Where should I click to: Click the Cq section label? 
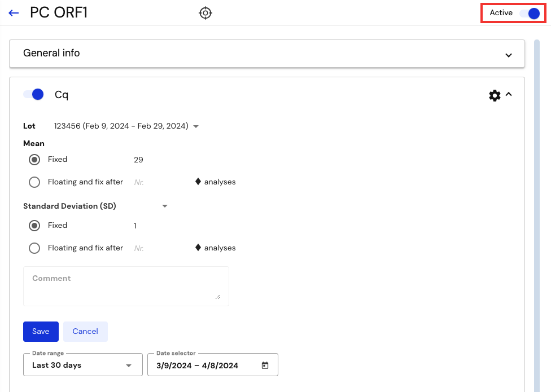click(x=62, y=95)
